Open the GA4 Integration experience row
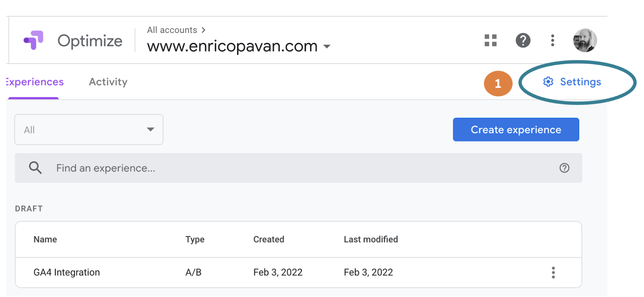The image size is (644, 297). [x=67, y=272]
